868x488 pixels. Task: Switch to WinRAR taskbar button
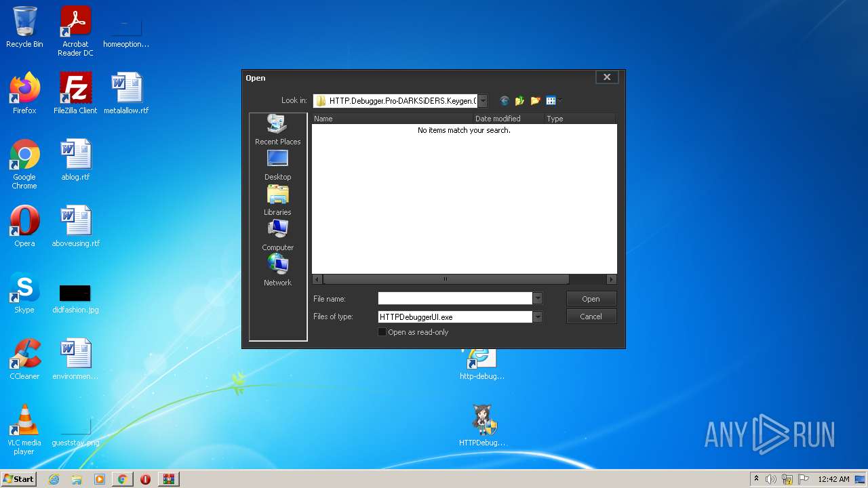(168, 479)
